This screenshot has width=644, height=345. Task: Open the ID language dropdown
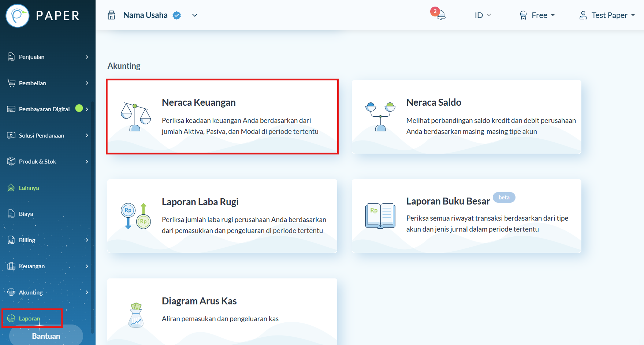coord(483,15)
